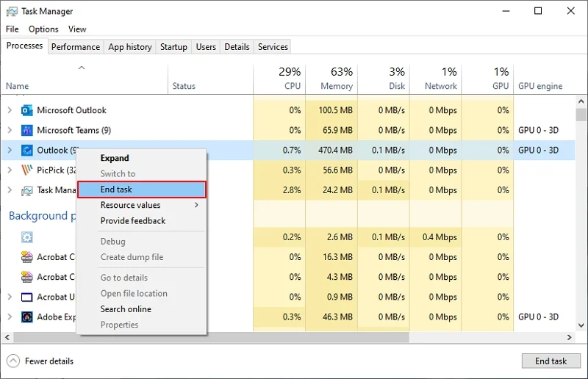The height and width of the screenshot is (379, 588).
Task: Click the 470.4 MB memory cell
Action: point(331,151)
